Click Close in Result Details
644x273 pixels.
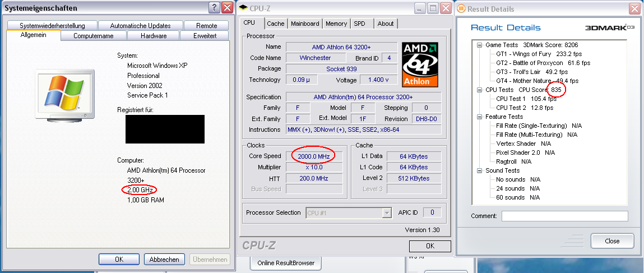612,241
